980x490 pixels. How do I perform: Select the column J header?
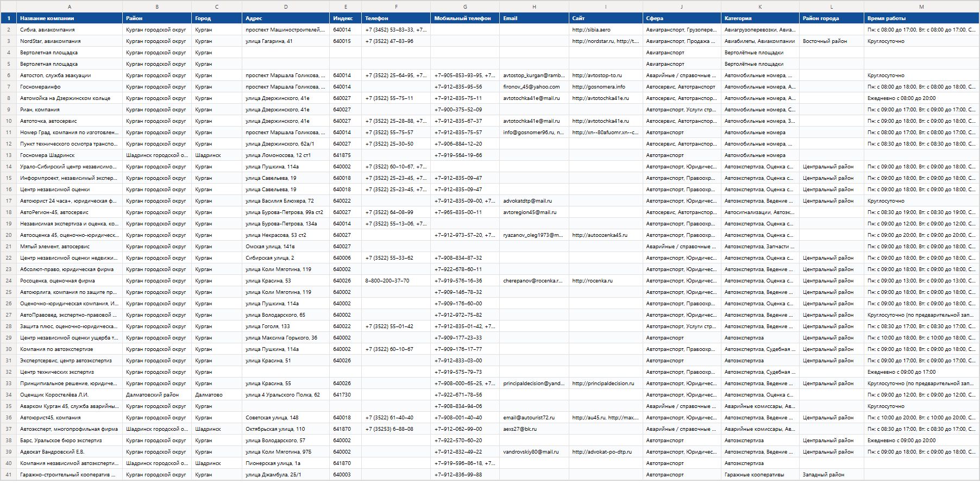(x=682, y=7)
